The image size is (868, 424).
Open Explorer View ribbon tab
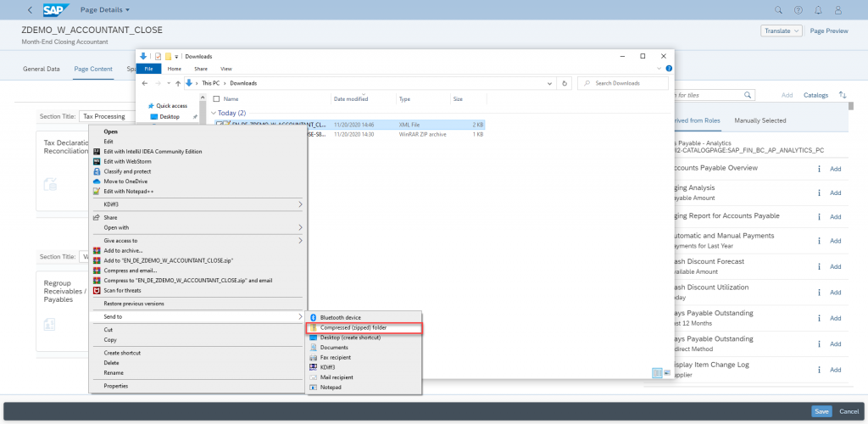coord(226,69)
